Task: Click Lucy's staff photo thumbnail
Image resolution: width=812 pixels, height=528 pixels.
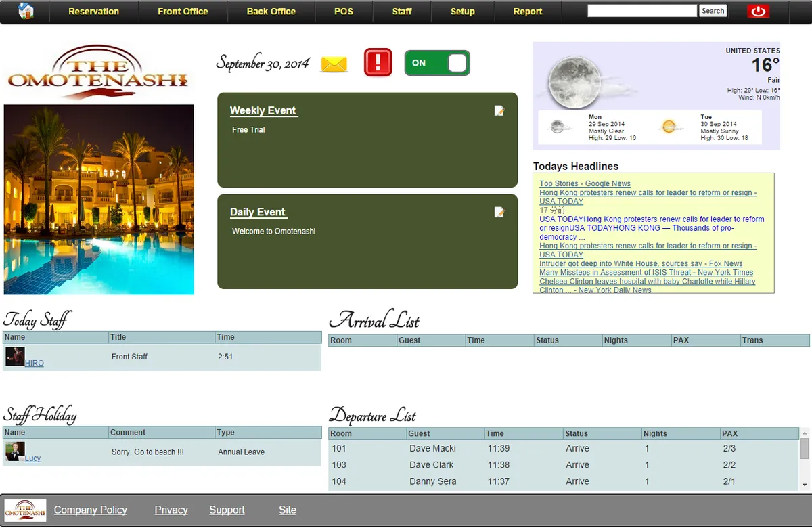Action: coord(15,452)
